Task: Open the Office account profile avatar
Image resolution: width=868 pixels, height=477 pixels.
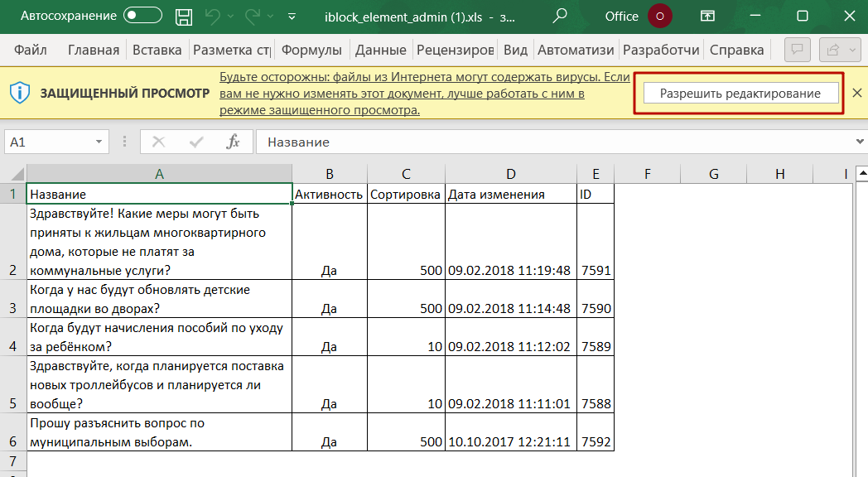Action: pyautogui.click(x=660, y=16)
